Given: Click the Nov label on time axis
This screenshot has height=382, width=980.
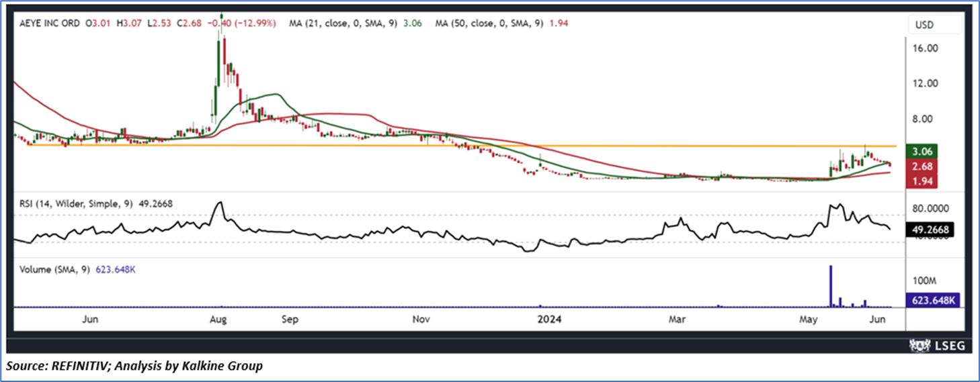Looking at the screenshot, I should [421, 320].
